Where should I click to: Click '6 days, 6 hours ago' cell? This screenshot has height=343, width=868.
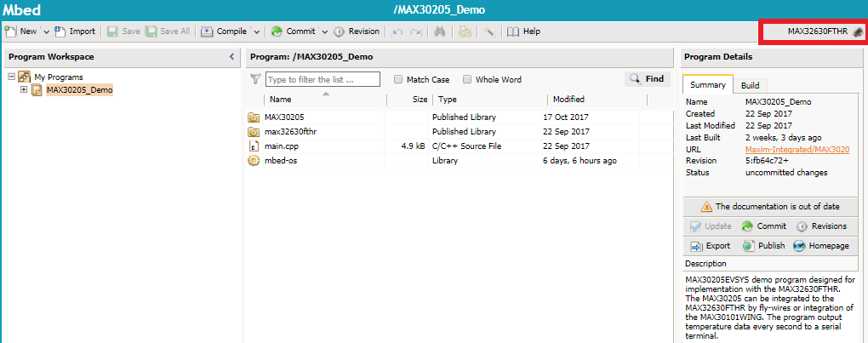580,160
